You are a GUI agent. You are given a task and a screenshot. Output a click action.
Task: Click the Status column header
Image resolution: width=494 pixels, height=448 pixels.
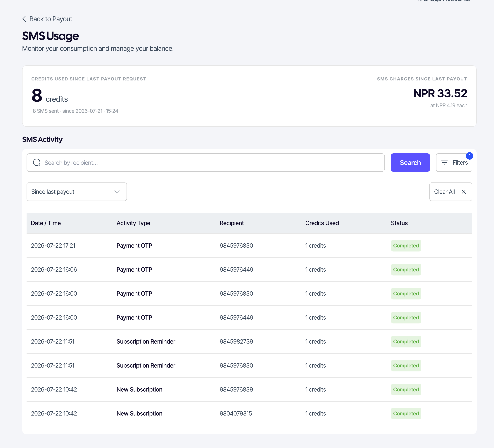coord(399,223)
